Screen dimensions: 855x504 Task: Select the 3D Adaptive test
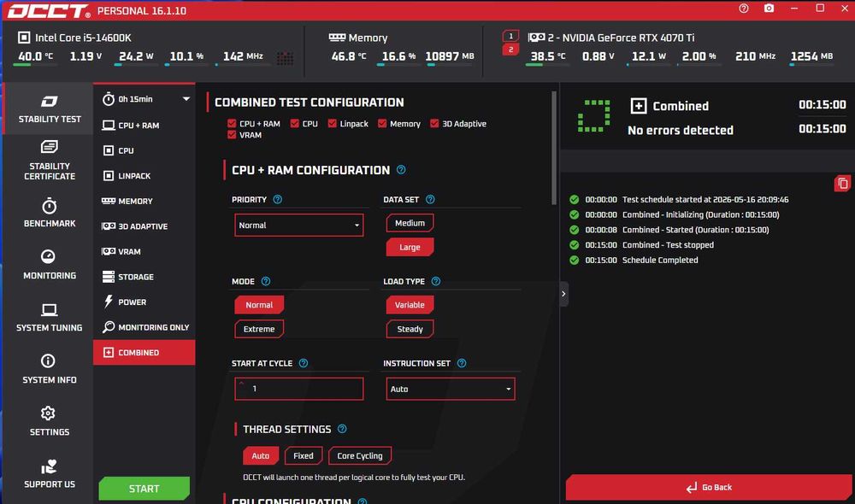pos(144,226)
